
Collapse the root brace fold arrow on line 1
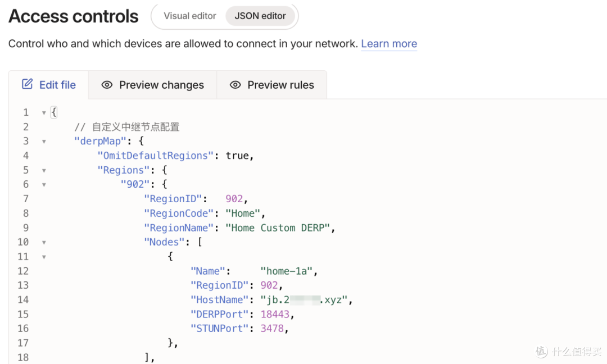[x=44, y=113]
